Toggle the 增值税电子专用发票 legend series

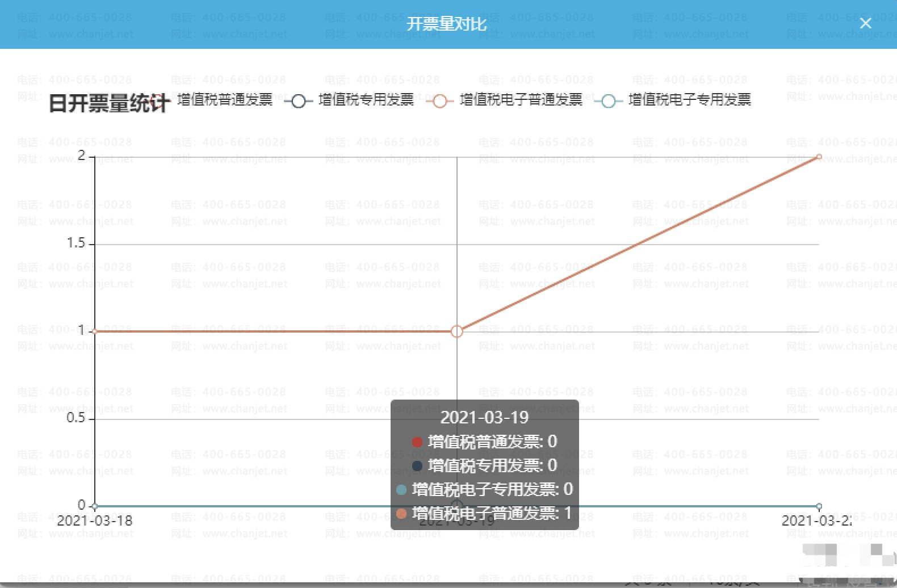coord(673,100)
